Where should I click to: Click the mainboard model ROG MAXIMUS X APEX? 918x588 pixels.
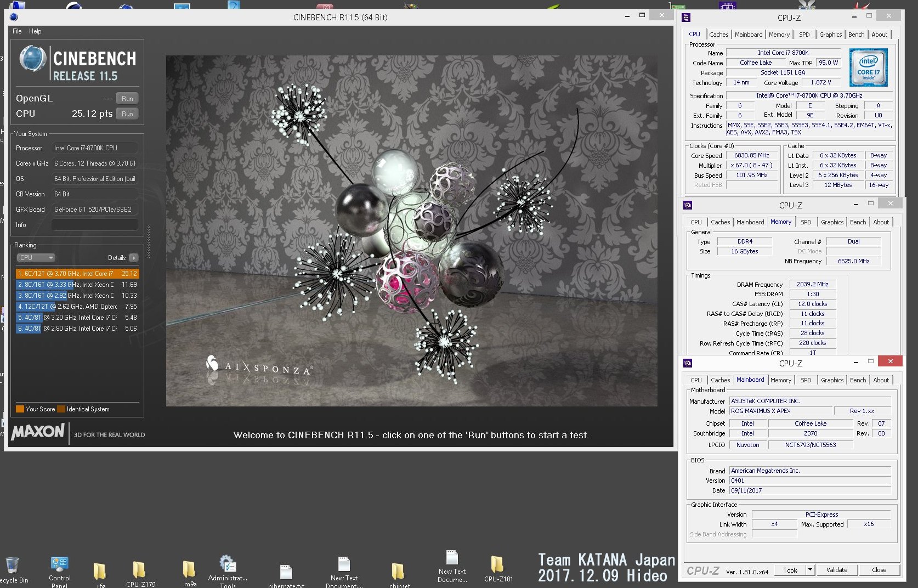[780, 411]
